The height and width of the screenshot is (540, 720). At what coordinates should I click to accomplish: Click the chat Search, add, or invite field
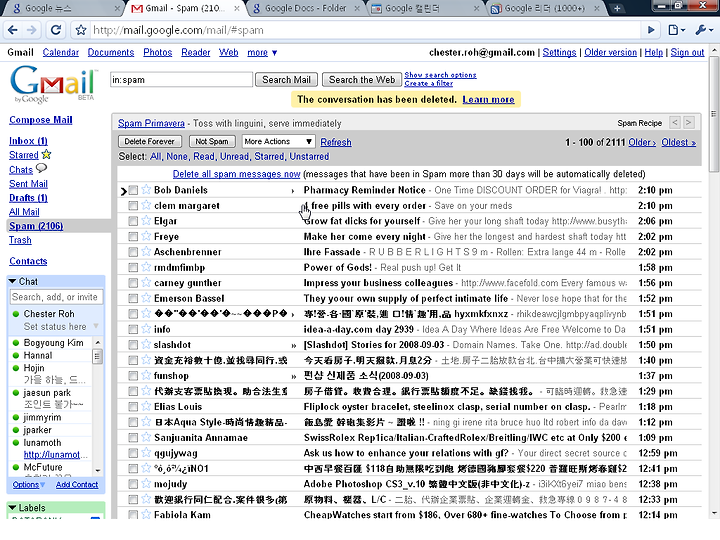tap(56, 297)
